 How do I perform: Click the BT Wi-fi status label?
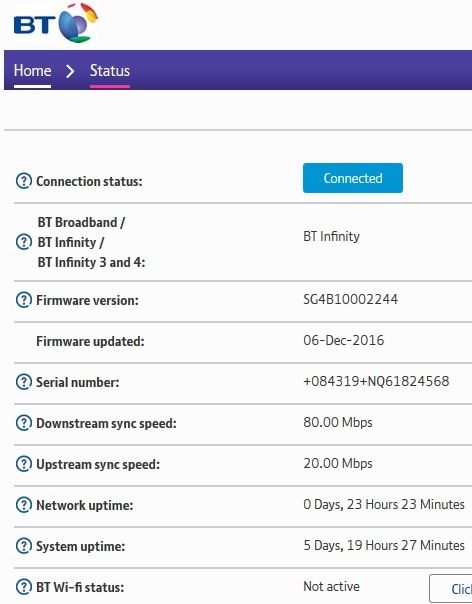[x=80, y=587]
